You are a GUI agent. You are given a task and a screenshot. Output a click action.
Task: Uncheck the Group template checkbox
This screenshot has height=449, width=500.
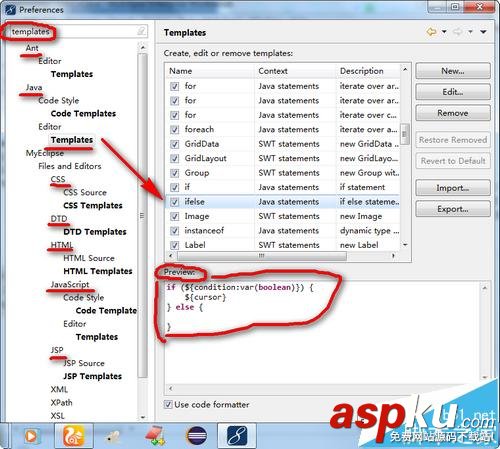pyautogui.click(x=174, y=173)
